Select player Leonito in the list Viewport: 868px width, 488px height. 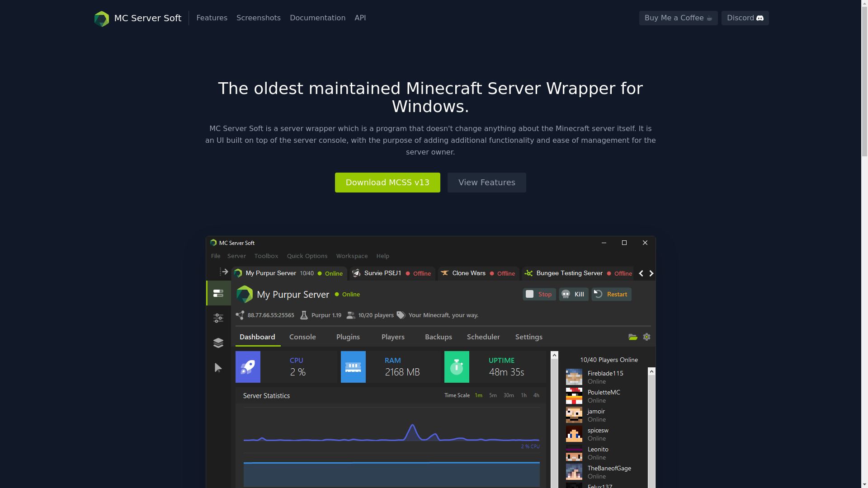pyautogui.click(x=606, y=453)
